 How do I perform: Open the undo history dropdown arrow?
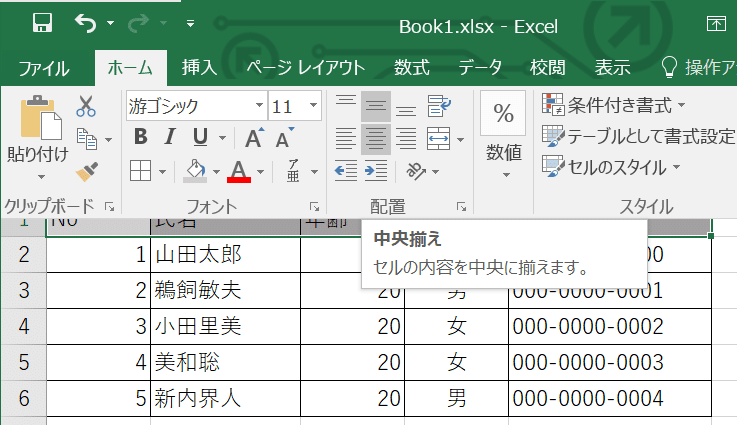coord(110,23)
